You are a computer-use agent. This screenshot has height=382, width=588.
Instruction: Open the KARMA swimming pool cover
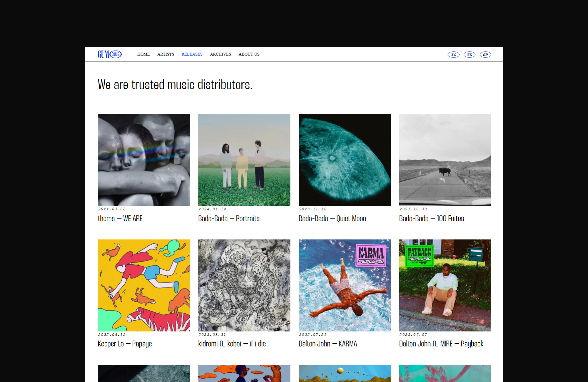coord(345,285)
